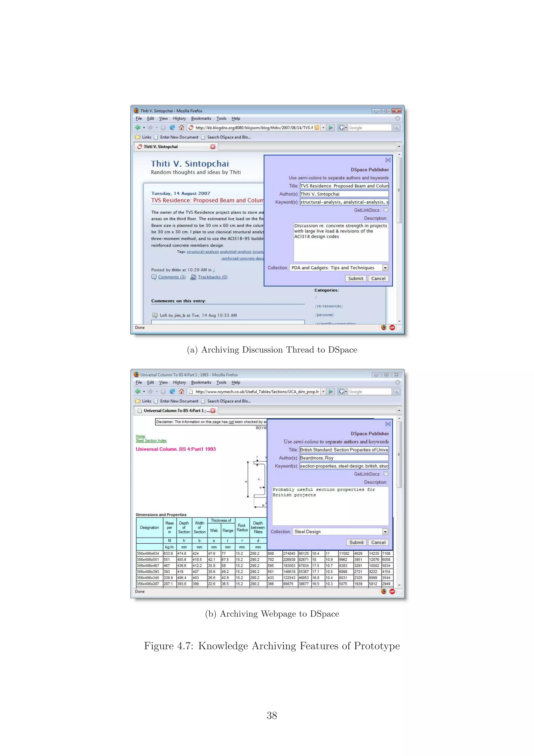Click Keyword field with structural-analysis
The image size is (534, 756).
pyautogui.click(x=344, y=202)
